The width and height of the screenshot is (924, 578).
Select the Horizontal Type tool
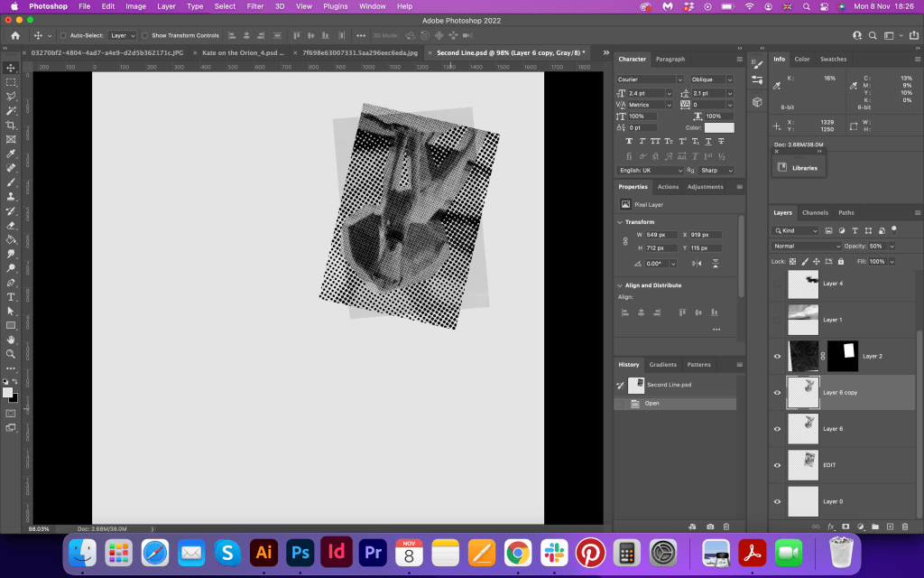(x=11, y=296)
